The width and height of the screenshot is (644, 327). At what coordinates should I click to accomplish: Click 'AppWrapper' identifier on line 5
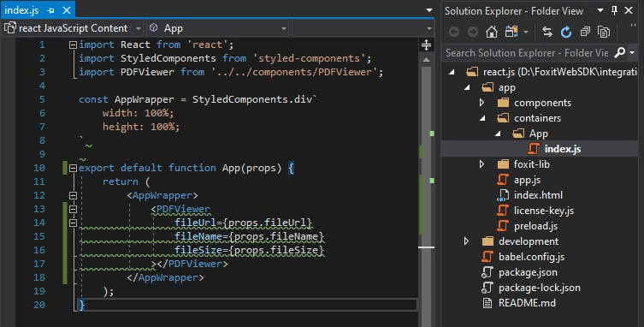[x=145, y=99]
